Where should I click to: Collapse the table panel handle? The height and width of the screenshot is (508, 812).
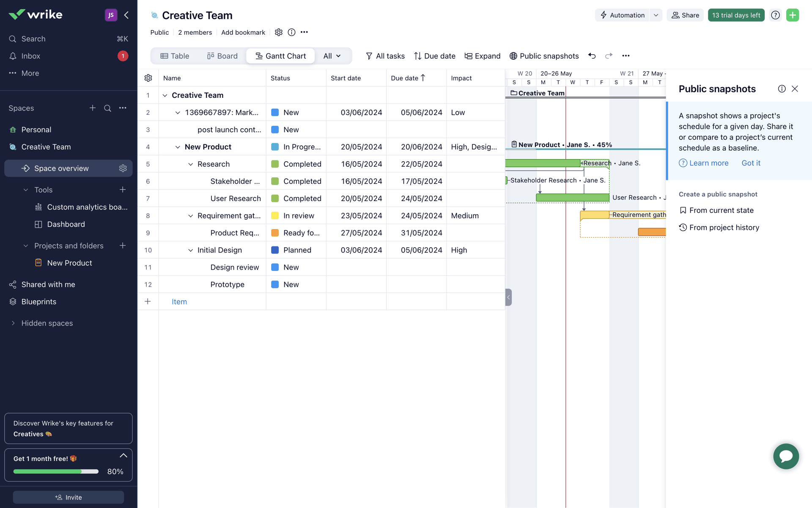click(x=508, y=297)
